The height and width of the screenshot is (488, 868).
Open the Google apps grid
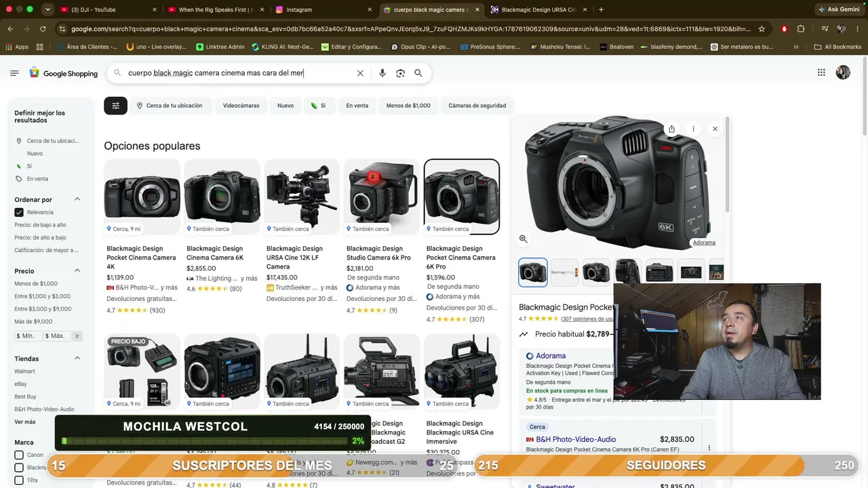(821, 73)
